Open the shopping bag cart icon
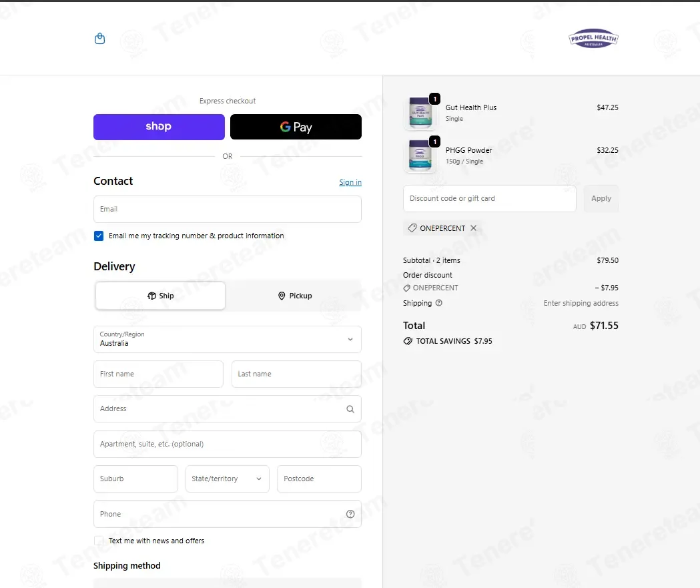 (x=100, y=39)
